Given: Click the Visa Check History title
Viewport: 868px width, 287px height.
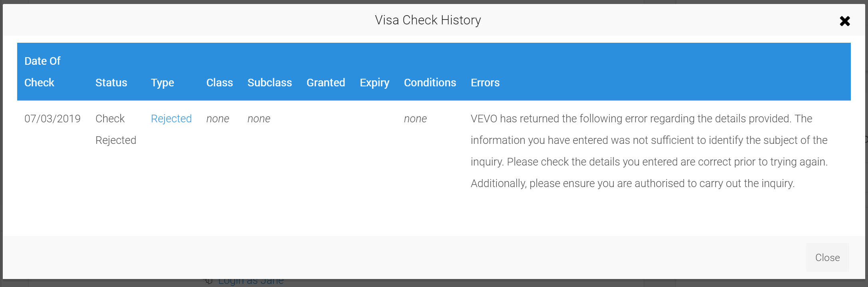Looking at the screenshot, I should pyautogui.click(x=428, y=20).
